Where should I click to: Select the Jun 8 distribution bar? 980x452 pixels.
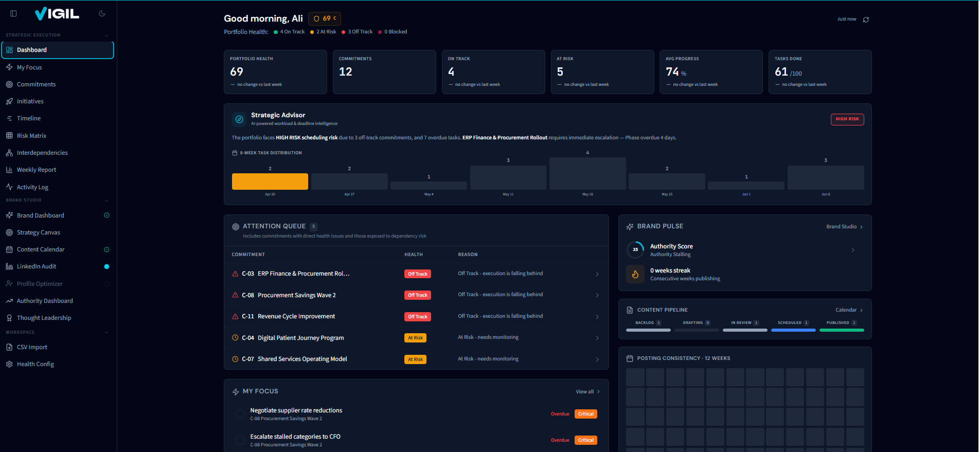pos(826,177)
